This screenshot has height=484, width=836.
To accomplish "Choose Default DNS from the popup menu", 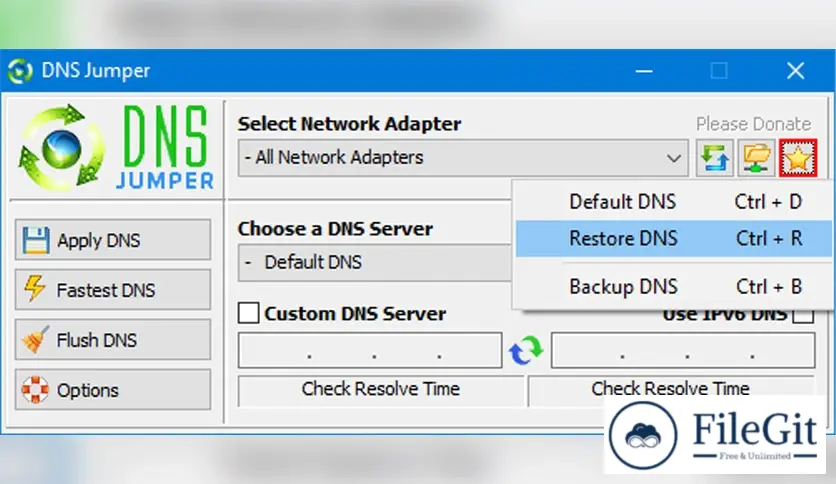I will click(x=674, y=202).
